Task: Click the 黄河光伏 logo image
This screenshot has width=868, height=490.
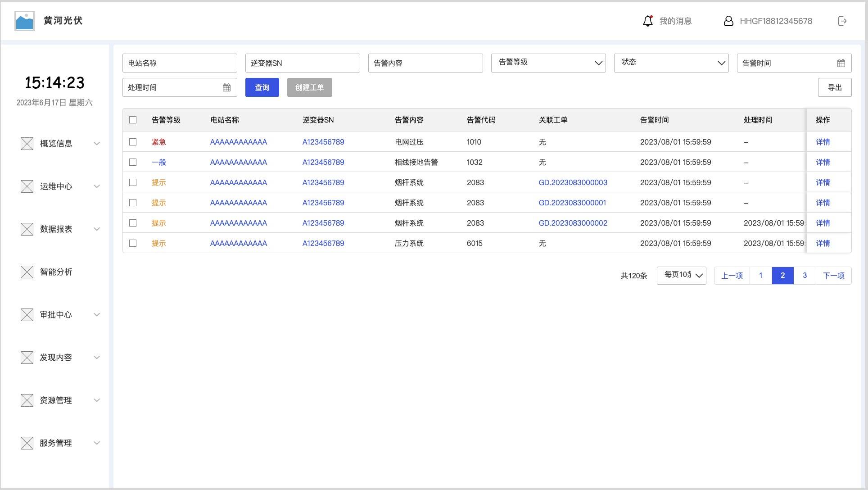Action: tap(24, 21)
